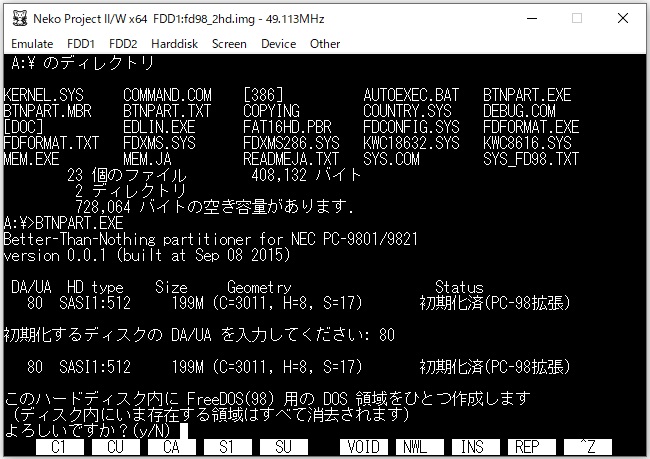Click the SU function key label
Image resolution: width=650 pixels, height=459 pixels.
284,447
